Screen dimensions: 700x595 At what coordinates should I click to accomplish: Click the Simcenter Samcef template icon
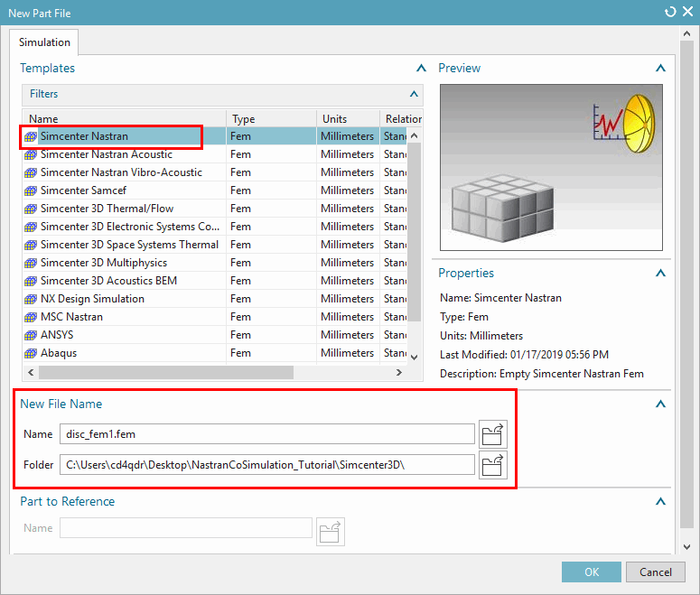point(31,191)
